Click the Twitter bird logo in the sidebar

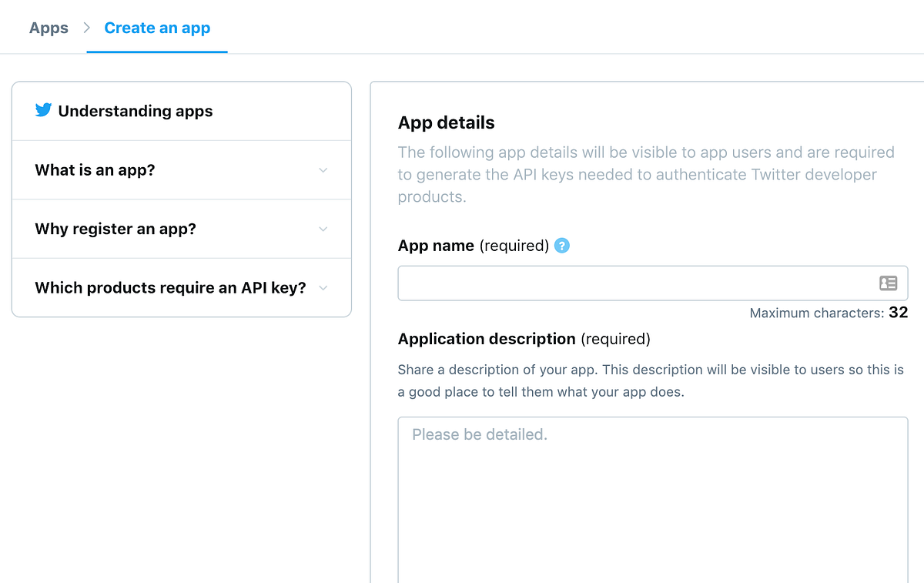pyautogui.click(x=43, y=109)
